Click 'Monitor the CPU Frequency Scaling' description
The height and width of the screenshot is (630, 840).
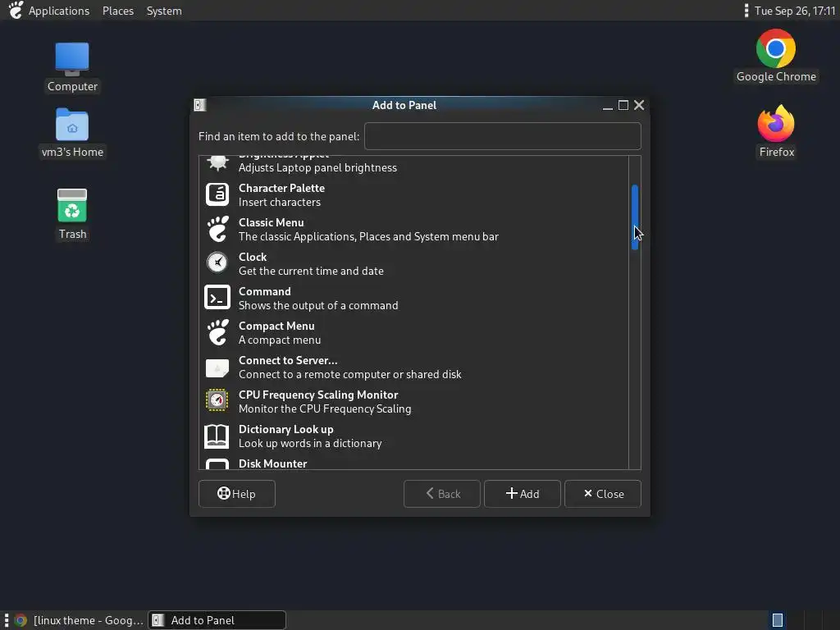click(x=325, y=409)
